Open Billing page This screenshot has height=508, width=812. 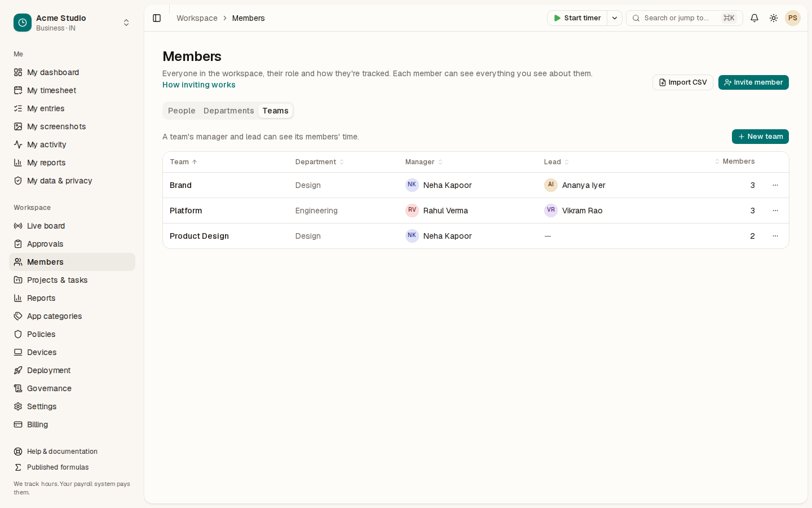tap(72, 424)
